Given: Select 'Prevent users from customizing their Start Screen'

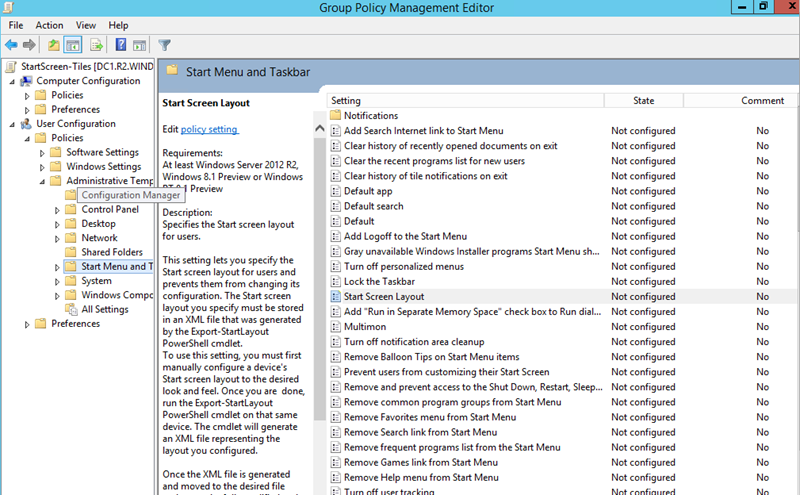Looking at the screenshot, I should pos(446,372).
